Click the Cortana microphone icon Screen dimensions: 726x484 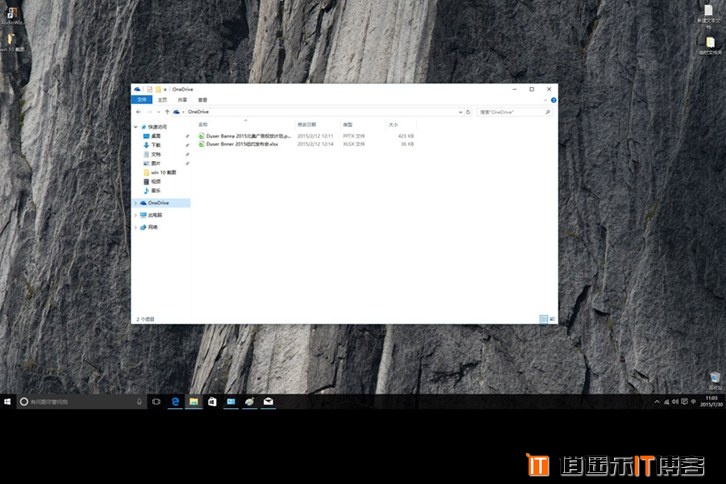tap(139, 402)
